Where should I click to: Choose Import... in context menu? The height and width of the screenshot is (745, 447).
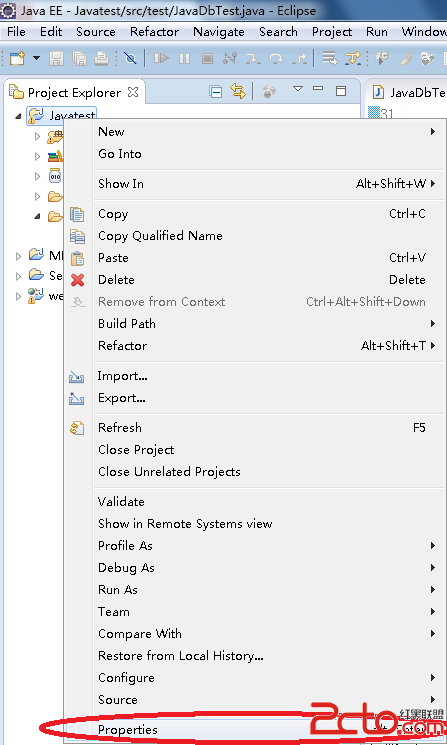coord(254,376)
